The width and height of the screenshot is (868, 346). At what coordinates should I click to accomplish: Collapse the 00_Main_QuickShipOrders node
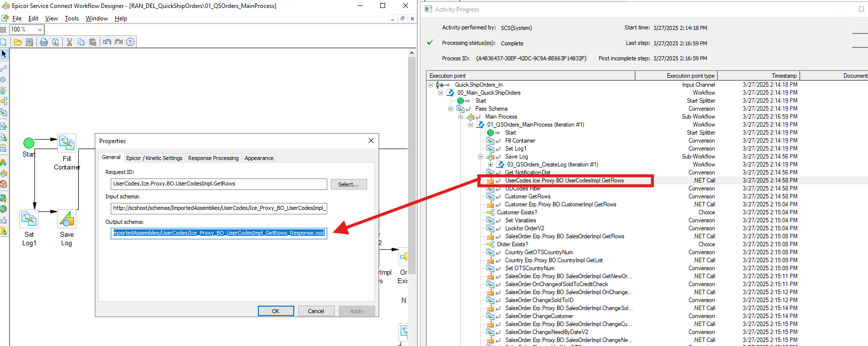click(x=440, y=93)
